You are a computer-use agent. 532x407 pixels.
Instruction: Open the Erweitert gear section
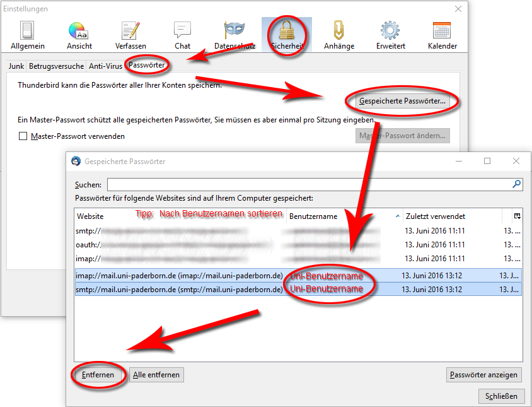pyautogui.click(x=391, y=35)
